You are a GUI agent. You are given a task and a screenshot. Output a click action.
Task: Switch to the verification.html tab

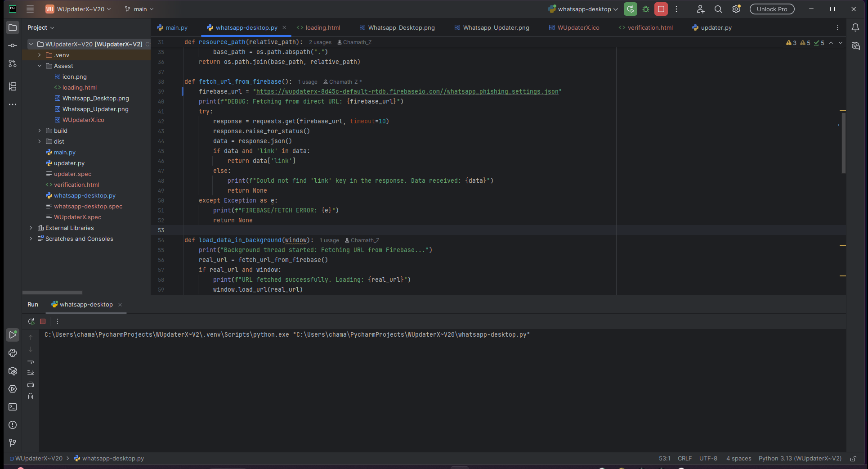click(646, 27)
